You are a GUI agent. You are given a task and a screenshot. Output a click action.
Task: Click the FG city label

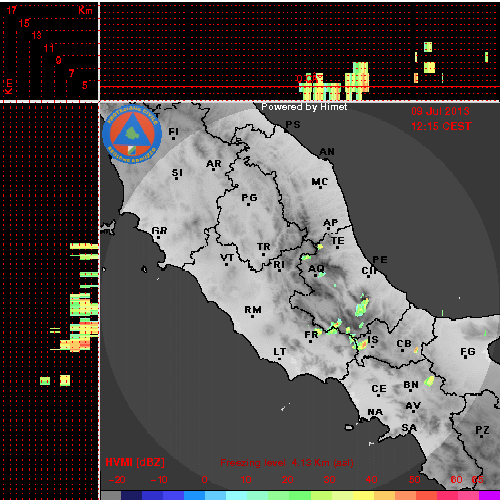[468, 352]
